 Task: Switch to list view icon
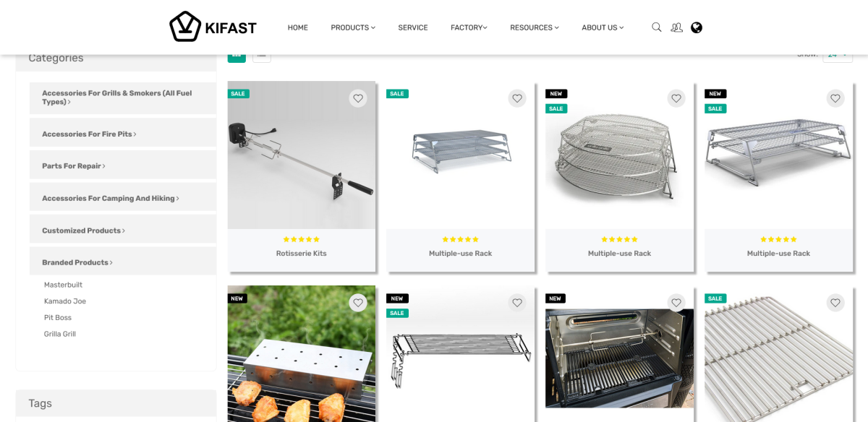click(x=262, y=55)
